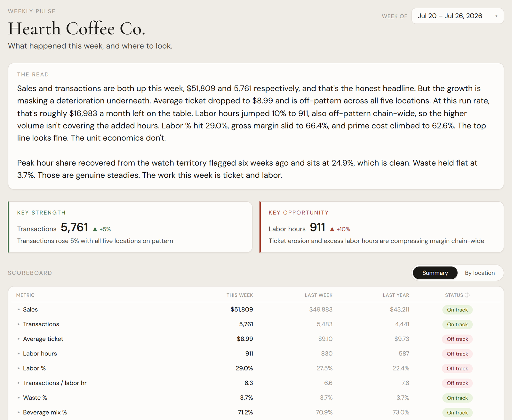Click the Last Week column header
Screen dimensions: 512x420
318,295
